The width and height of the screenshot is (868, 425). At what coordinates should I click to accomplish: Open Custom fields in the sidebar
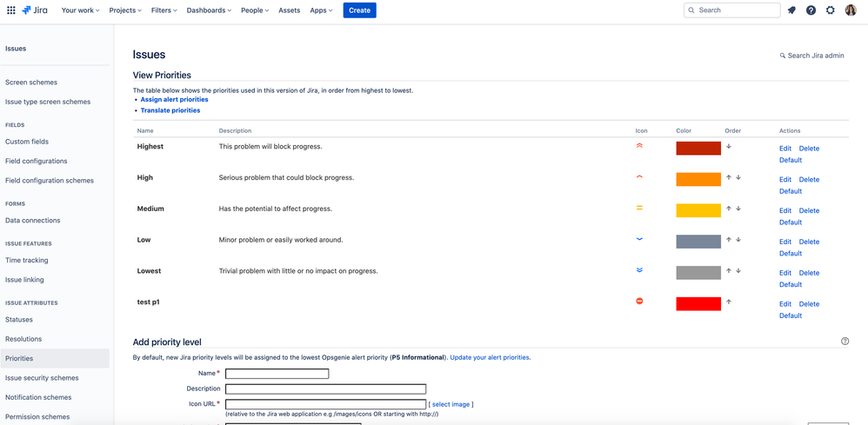click(x=27, y=142)
